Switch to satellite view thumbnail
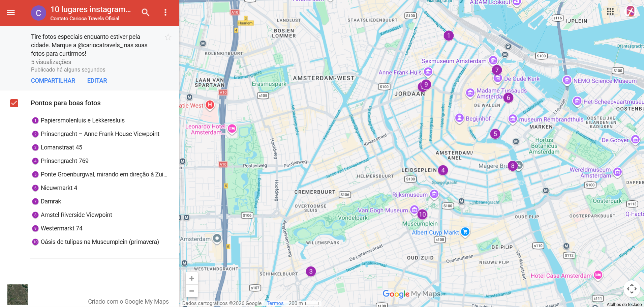 coord(18,294)
